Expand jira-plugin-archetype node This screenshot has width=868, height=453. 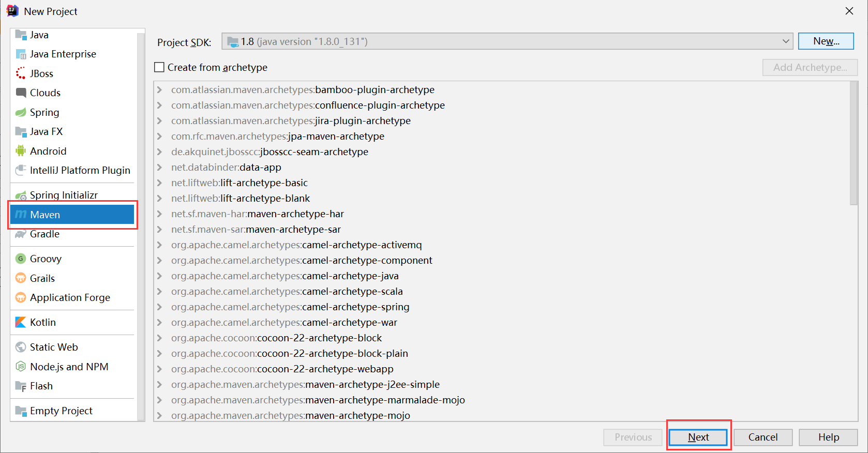pyautogui.click(x=160, y=120)
